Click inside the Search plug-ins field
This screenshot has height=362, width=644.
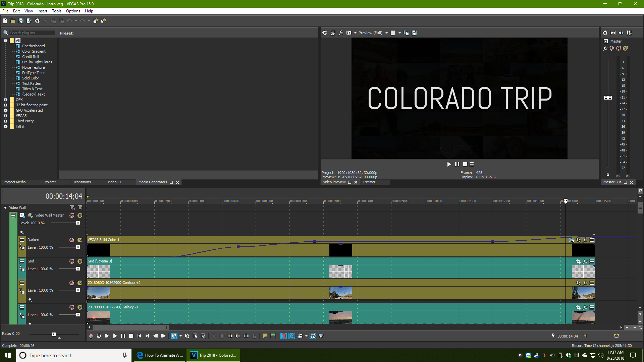32,33
